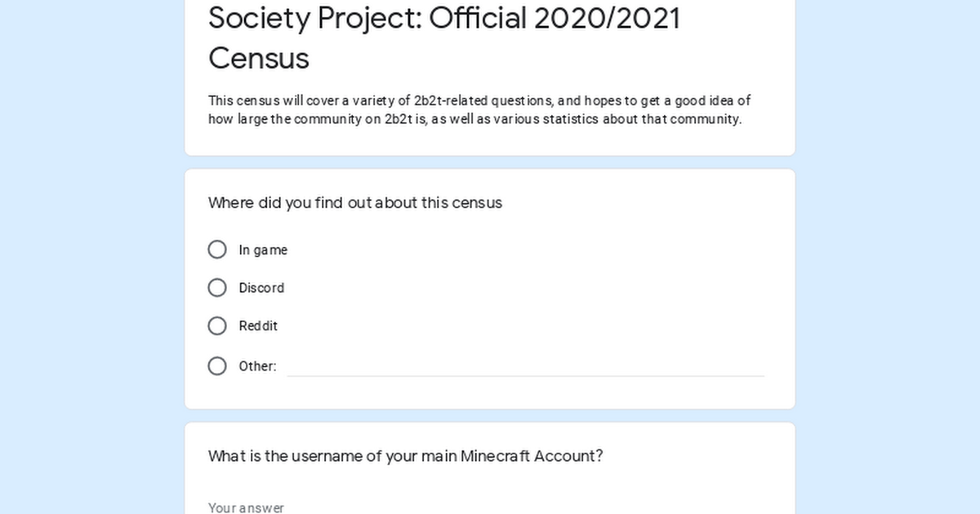Select the Discord radio button
Screen dimensions: 980x514
coord(217,288)
